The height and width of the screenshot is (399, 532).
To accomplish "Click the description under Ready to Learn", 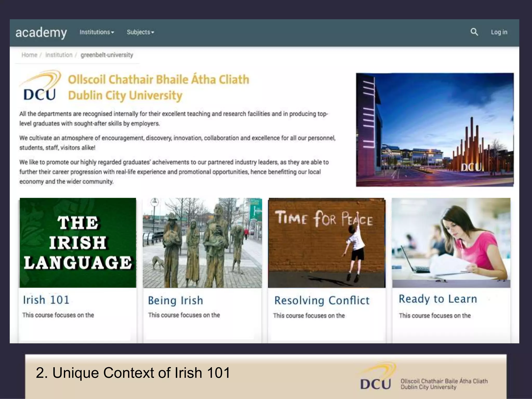I will point(435,316).
